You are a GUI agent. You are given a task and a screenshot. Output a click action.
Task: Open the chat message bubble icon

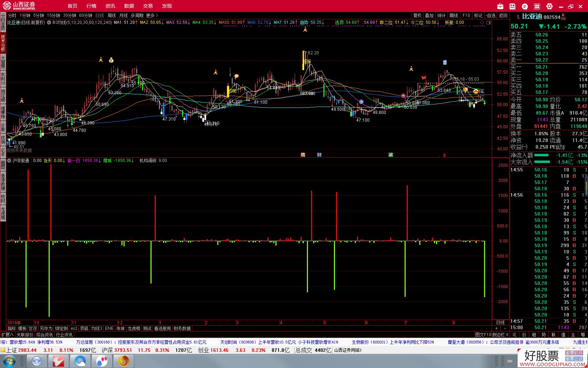click(525, 6)
